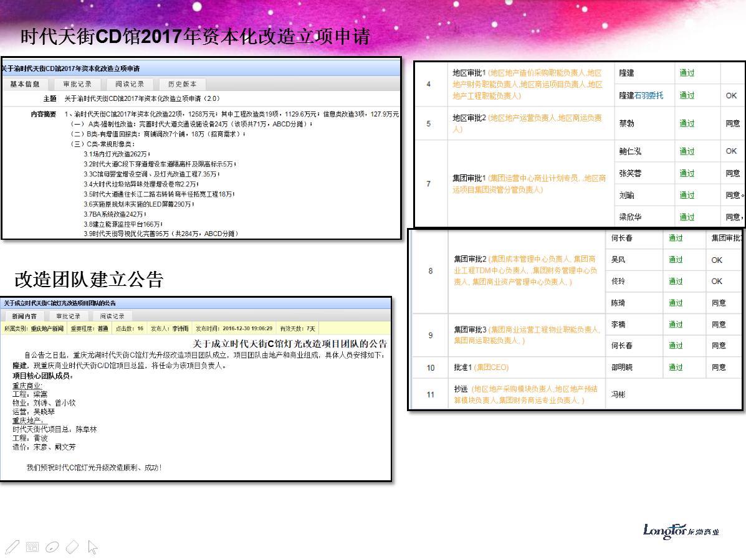Viewport: 746px width, 560px height.
Task: Select approver name 张笑蓉
Action: 630,174
